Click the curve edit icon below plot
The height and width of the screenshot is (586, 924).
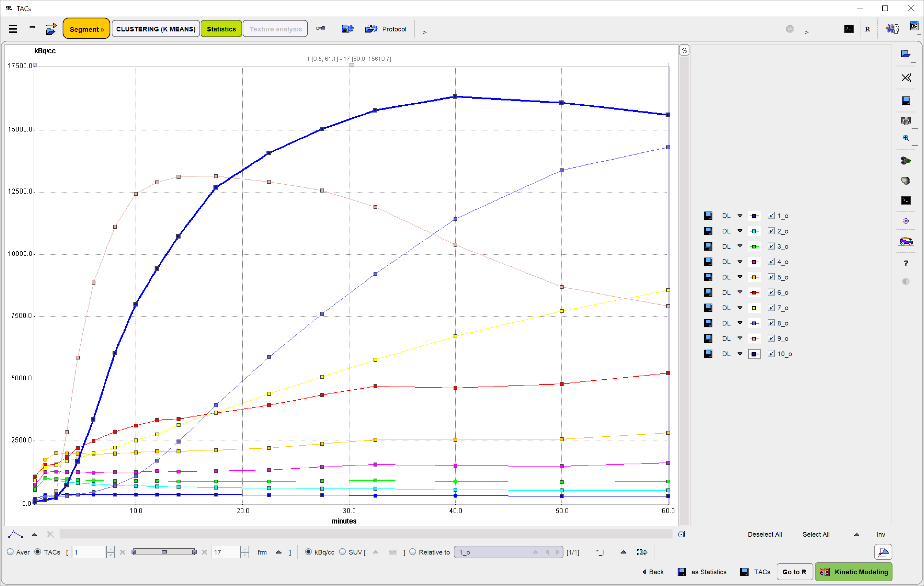[15, 534]
